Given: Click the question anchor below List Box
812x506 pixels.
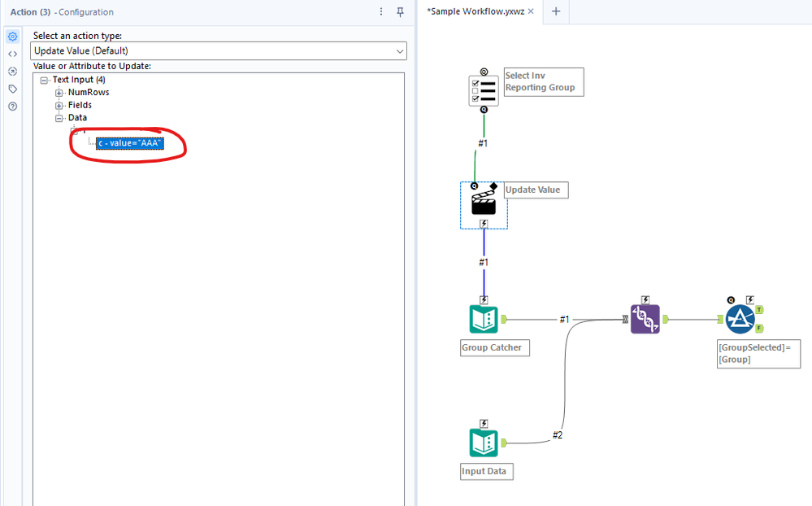Looking at the screenshot, I should (x=484, y=109).
